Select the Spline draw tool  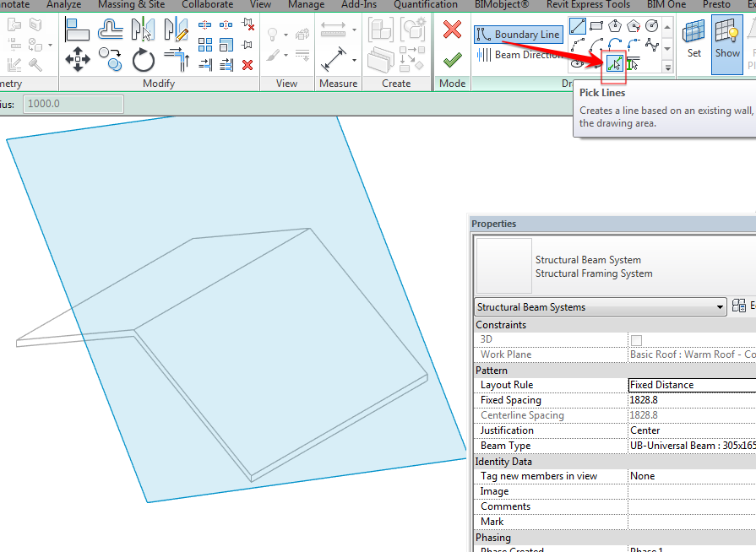point(651,46)
